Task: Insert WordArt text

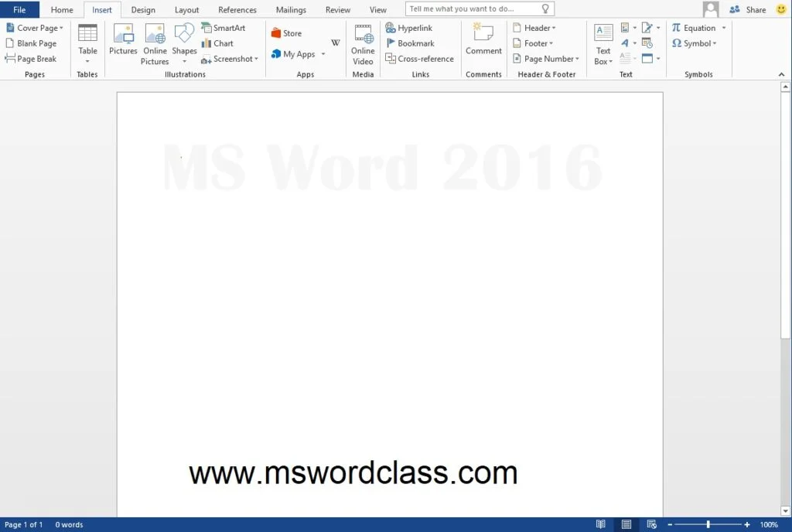Action: [x=628, y=43]
